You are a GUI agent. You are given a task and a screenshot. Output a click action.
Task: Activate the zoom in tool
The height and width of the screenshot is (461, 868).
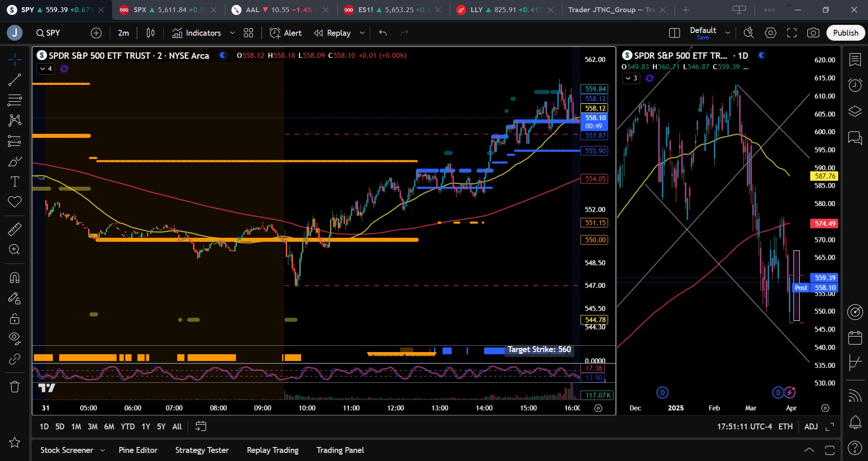(x=14, y=249)
